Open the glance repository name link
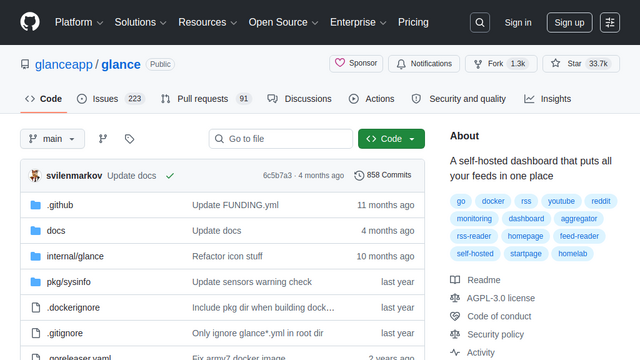The image size is (640, 360). coord(121,64)
